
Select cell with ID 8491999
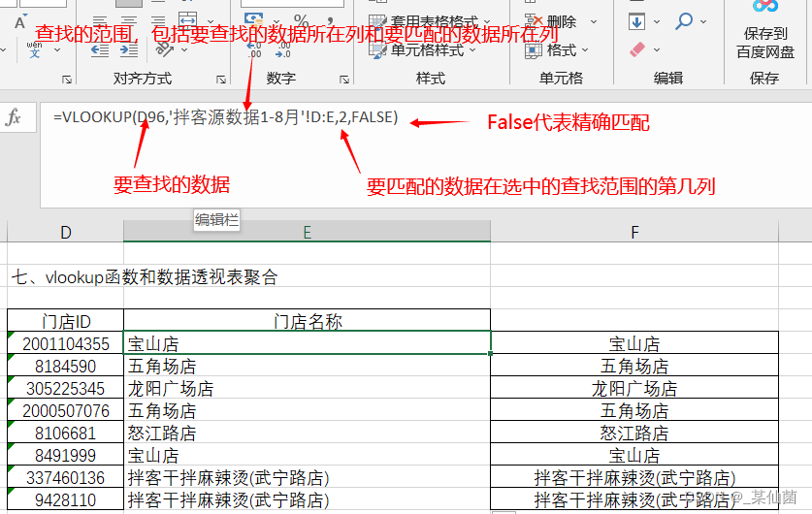65,455
